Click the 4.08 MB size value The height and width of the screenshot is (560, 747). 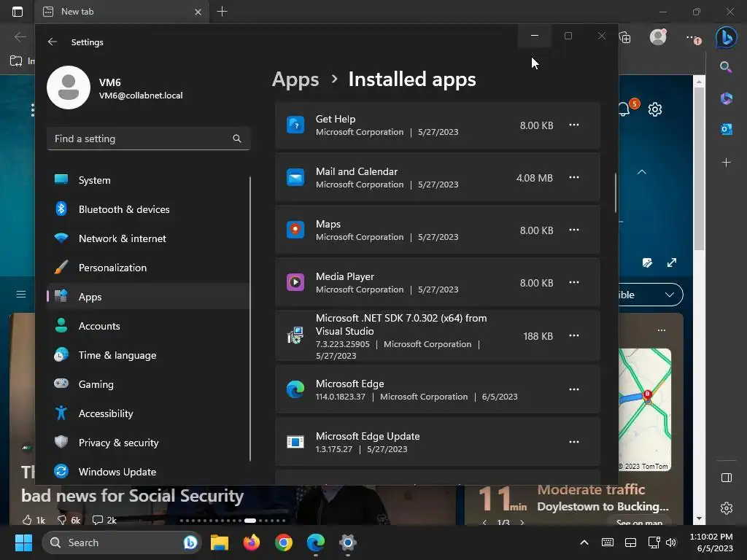535,178
